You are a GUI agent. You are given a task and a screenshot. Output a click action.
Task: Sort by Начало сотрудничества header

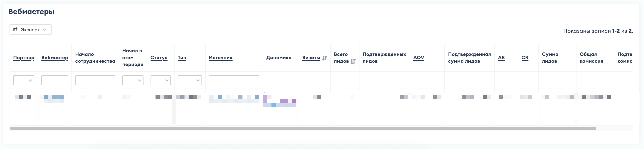point(95,58)
